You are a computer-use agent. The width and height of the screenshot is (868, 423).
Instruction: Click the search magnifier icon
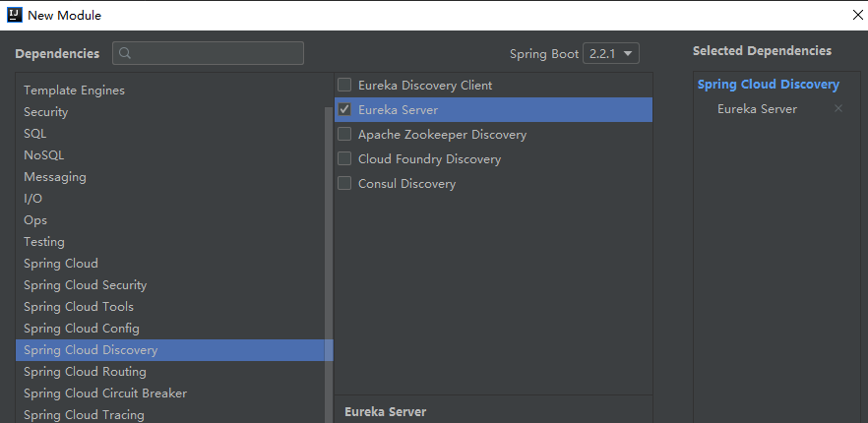[x=125, y=53]
